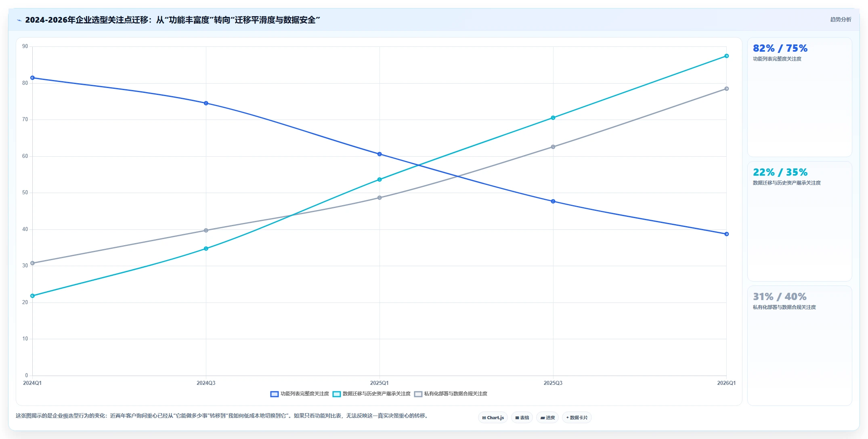Select the blue data point at 2024Q1
The image size is (868, 439).
[x=33, y=78]
